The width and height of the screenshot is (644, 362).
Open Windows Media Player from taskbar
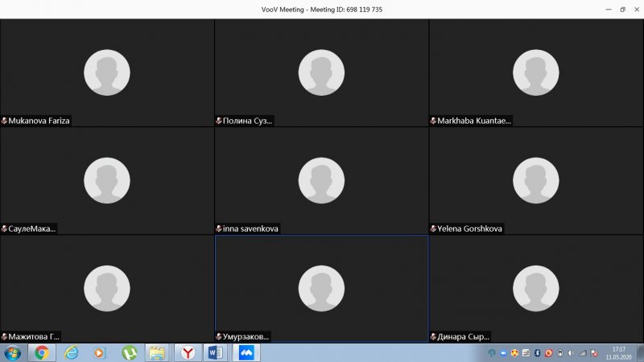[x=99, y=353]
